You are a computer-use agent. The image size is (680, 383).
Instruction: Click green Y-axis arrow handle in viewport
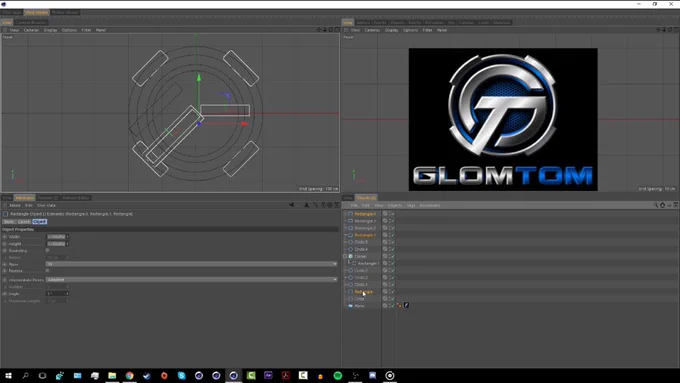point(199,77)
